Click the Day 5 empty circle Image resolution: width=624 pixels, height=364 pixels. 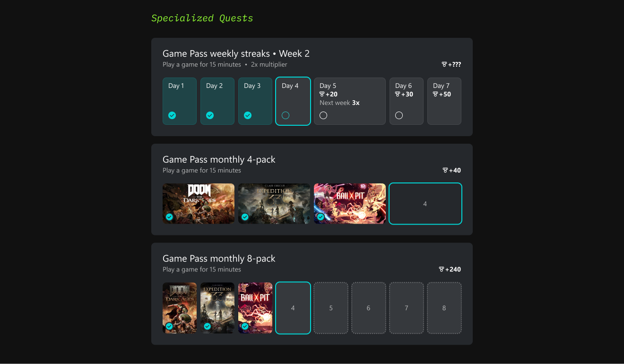pos(323,115)
